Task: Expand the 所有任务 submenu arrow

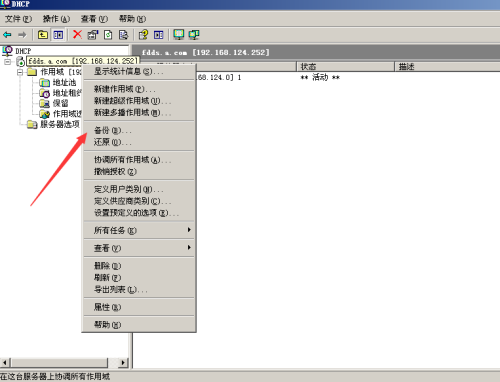Action: 189,230
